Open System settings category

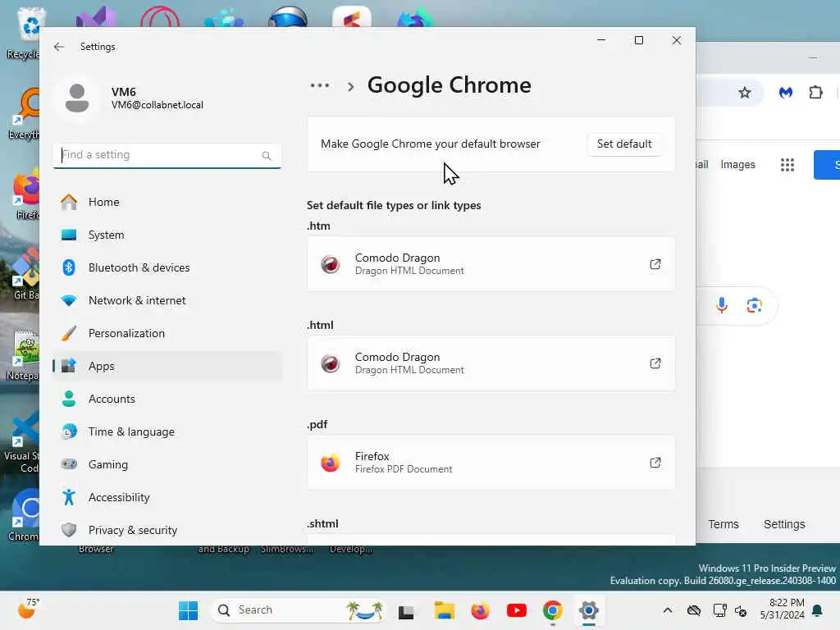point(167,235)
